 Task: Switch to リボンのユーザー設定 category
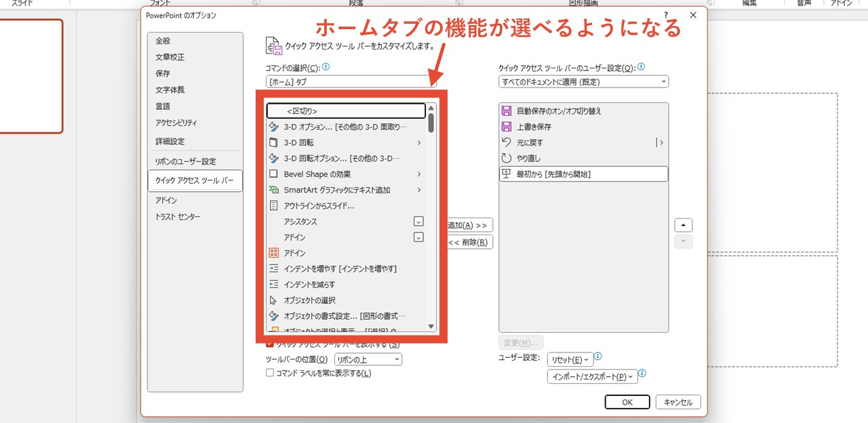[185, 161]
